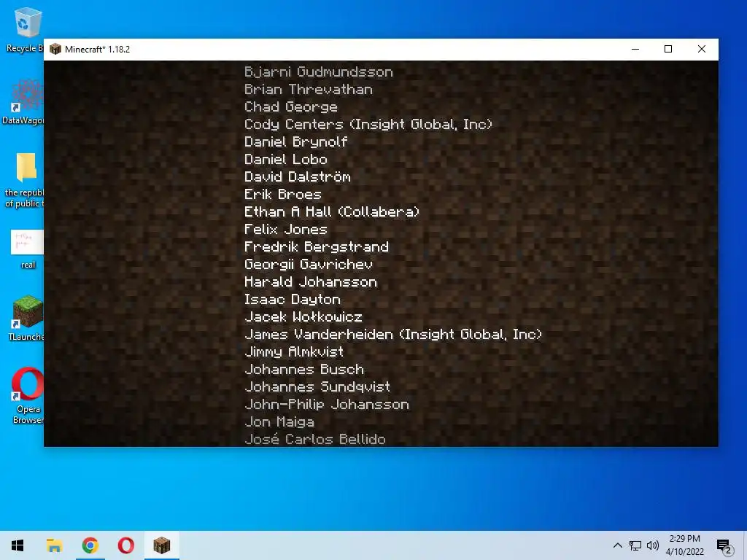Click the credit name 'John-Philip Johansson'
The image size is (747, 560).
(326, 404)
